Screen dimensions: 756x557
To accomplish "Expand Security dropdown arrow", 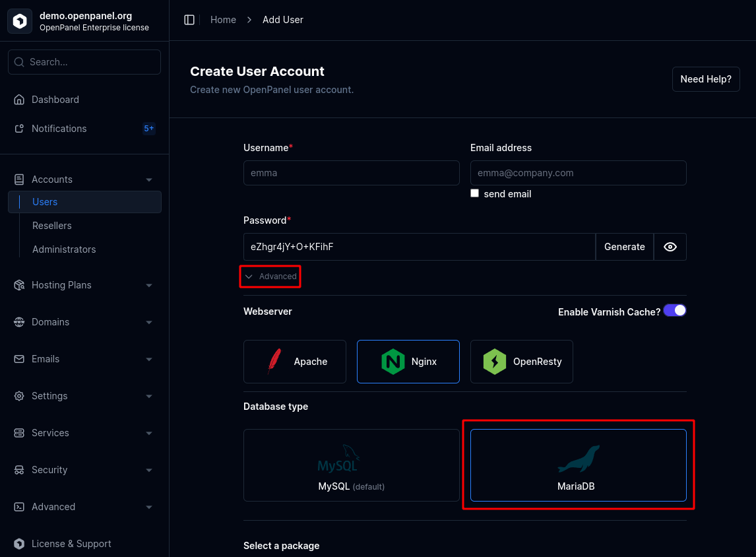I will [149, 470].
